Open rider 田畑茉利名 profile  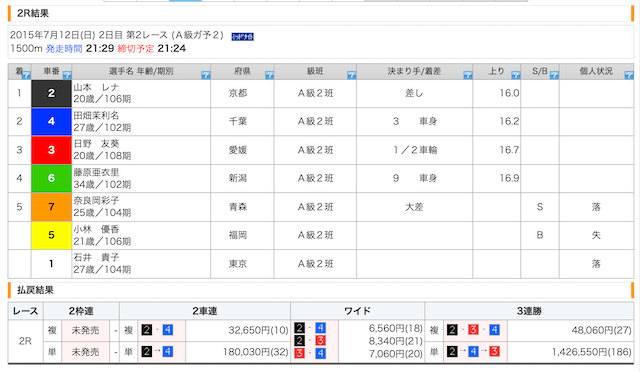[96, 116]
